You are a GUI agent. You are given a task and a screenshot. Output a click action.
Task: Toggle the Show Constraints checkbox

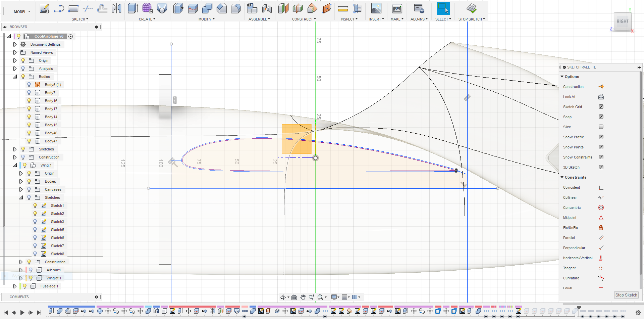(x=601, y=157)
